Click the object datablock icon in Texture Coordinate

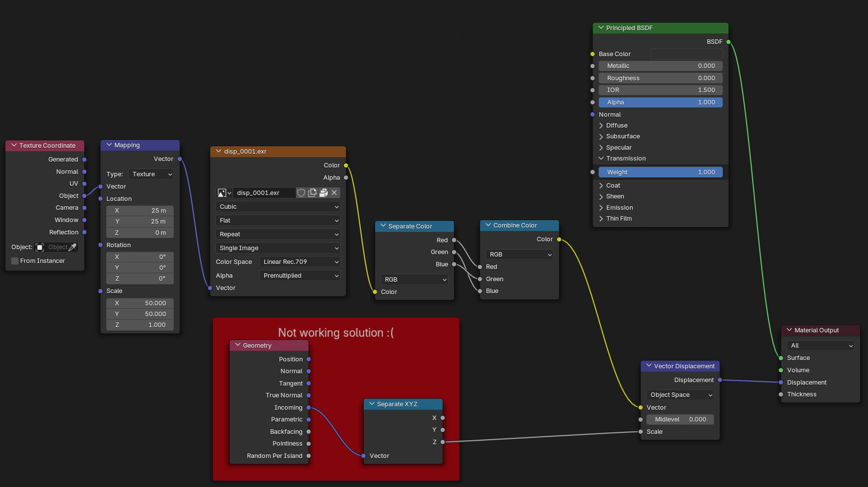[40, 247]
